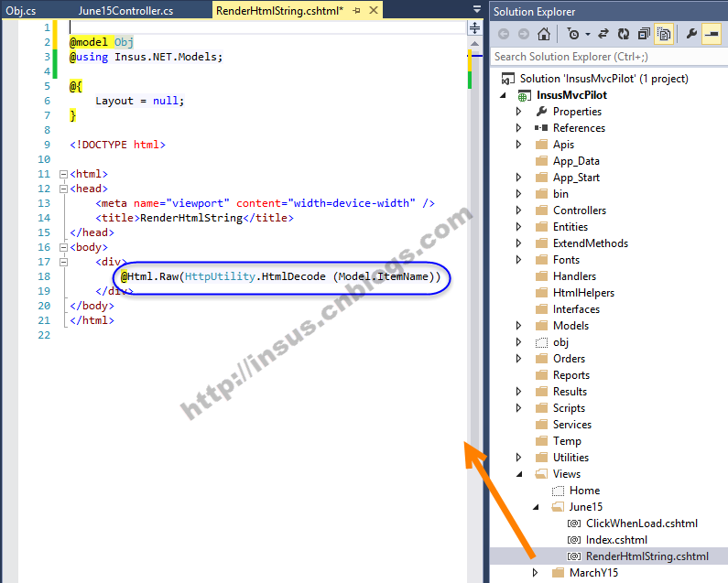Collapse the Views folder

[x=518, y=474]
